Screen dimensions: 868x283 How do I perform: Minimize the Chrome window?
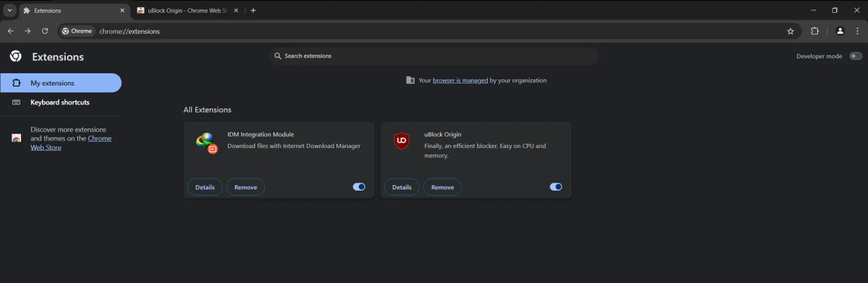click(814, 10)
